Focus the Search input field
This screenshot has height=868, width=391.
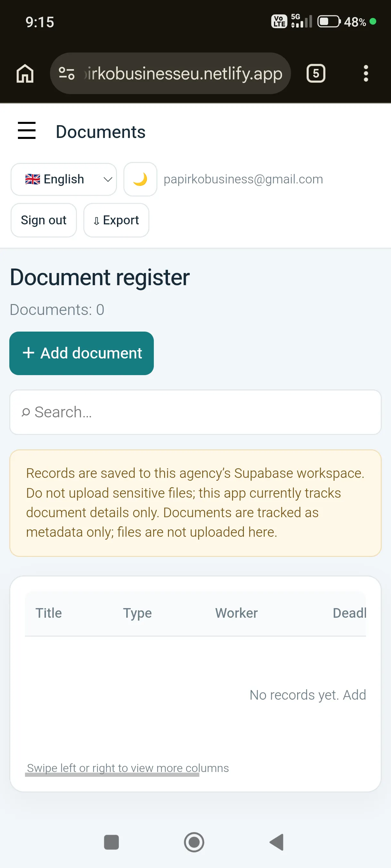(x=196, y=412)
